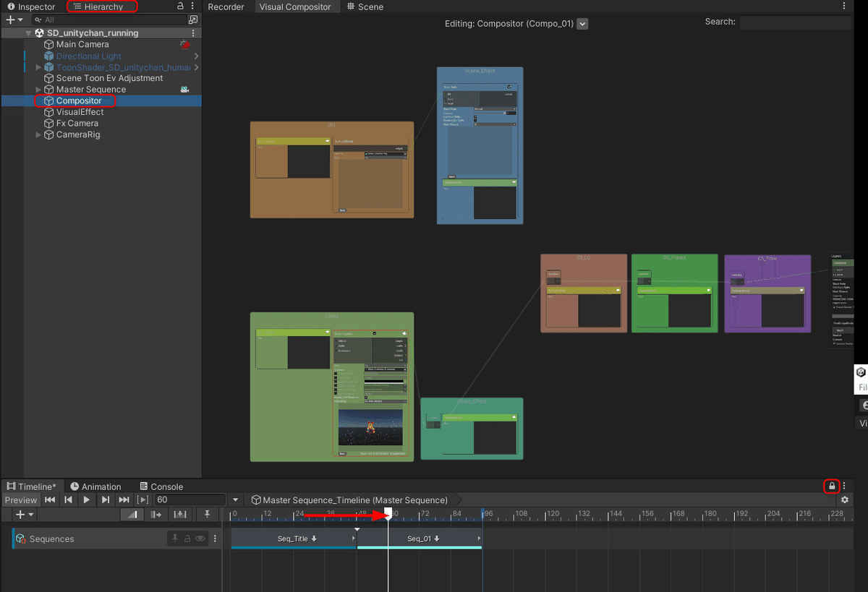Screen dimensions: 868x592
Task: Toggle the Sequences track eye icon
Action: [200, 539]
